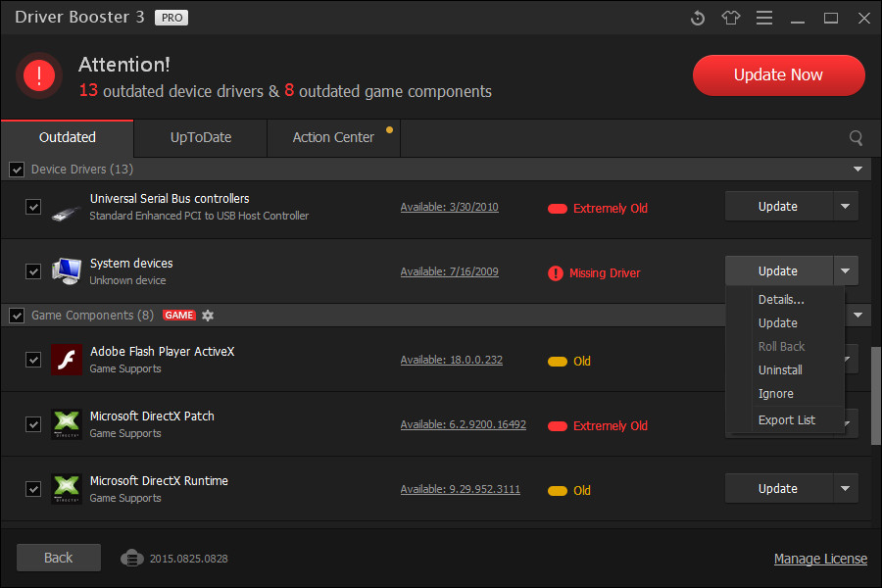
Task: Uncheck the Universal Serial Bus controllers checkbox
Action: click(33, 206)
